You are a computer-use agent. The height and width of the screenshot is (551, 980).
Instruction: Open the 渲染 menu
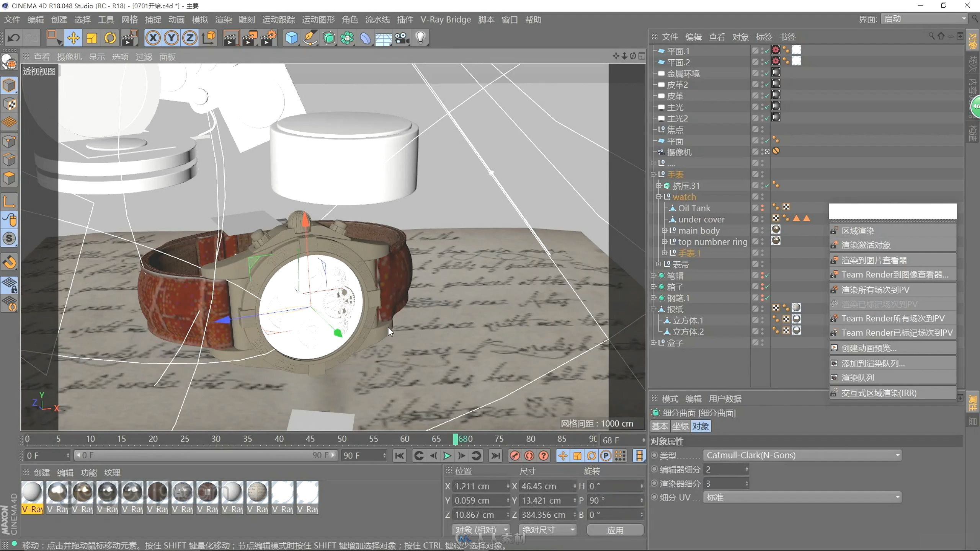point(223,20)
